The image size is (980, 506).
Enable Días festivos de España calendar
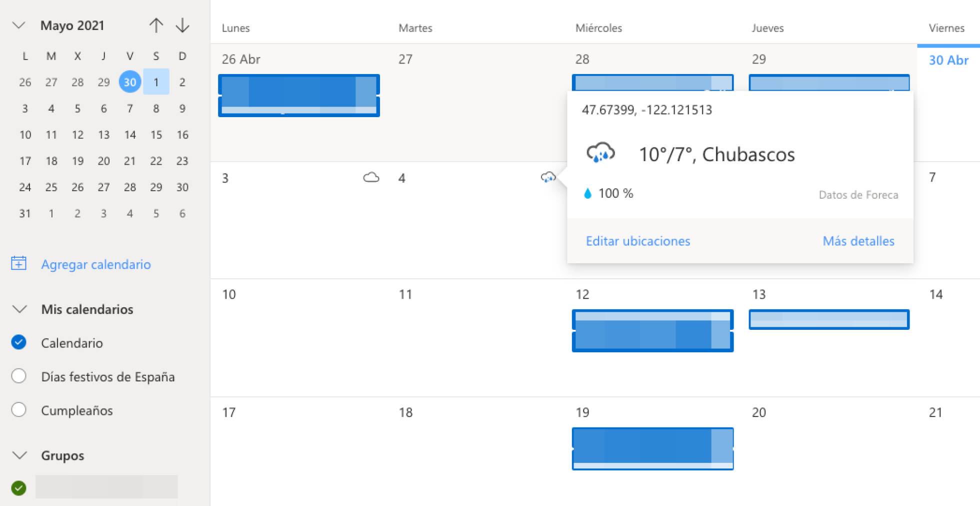click(19, 376)
